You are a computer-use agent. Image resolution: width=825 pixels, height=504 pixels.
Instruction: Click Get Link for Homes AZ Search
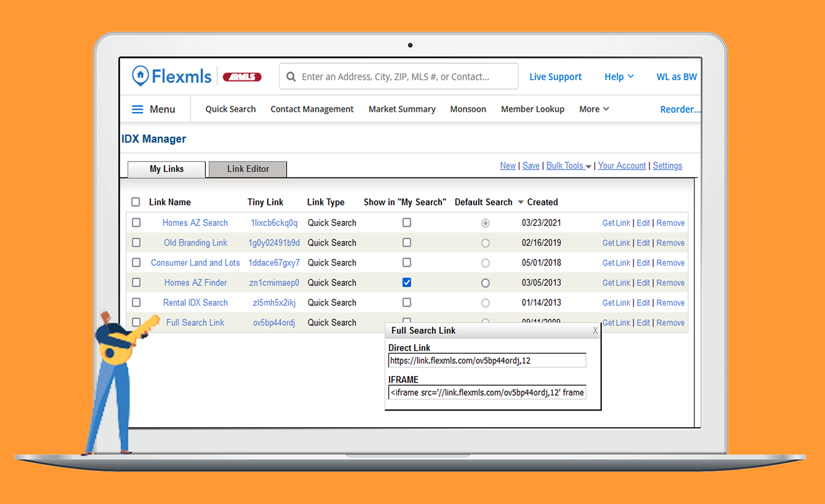click(x=616, y=223)
